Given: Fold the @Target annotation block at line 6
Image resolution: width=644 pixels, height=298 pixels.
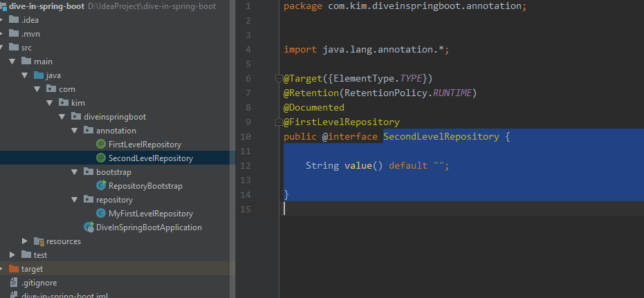Looking at the screenshot, I should [279, 78].
